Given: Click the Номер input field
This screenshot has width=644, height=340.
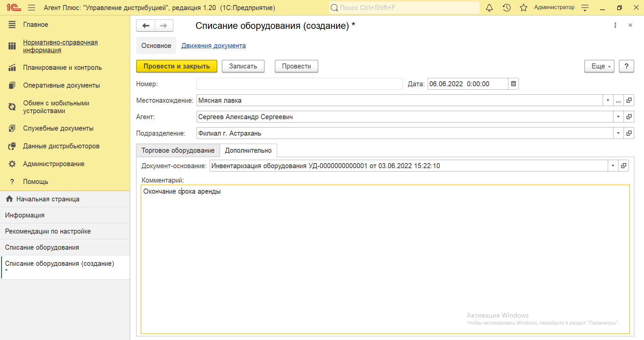Looking at the screenshot, I should coord(299,84).
